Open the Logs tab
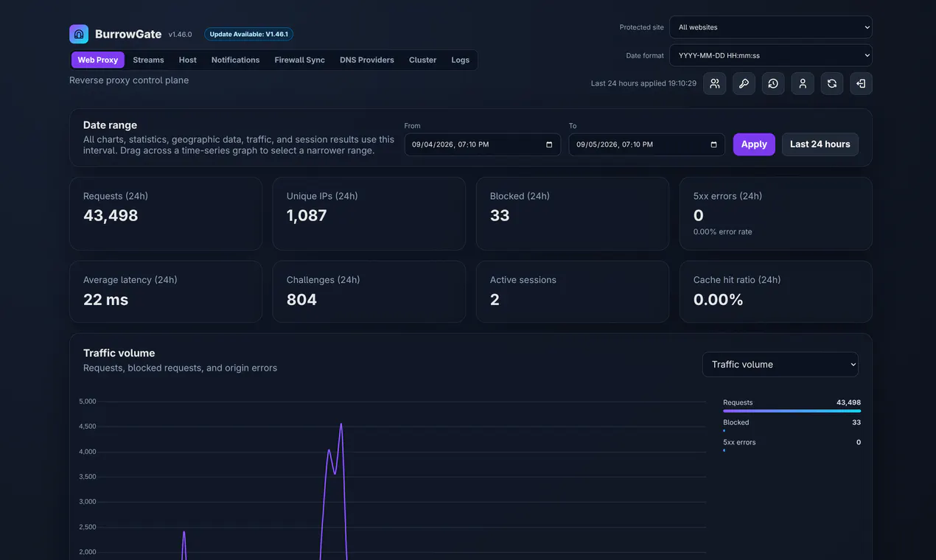The height and width of the screenshot is (560, 936). click(461, 60)
